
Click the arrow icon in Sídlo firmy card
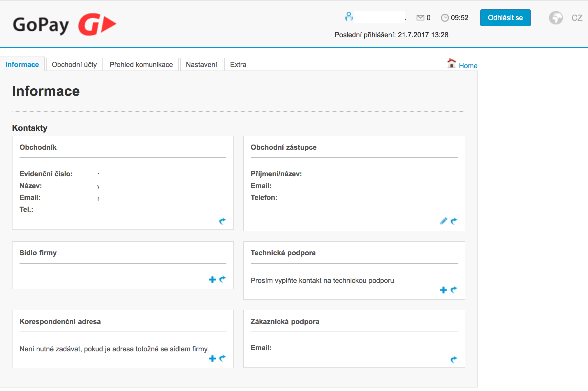pos(222,279)
